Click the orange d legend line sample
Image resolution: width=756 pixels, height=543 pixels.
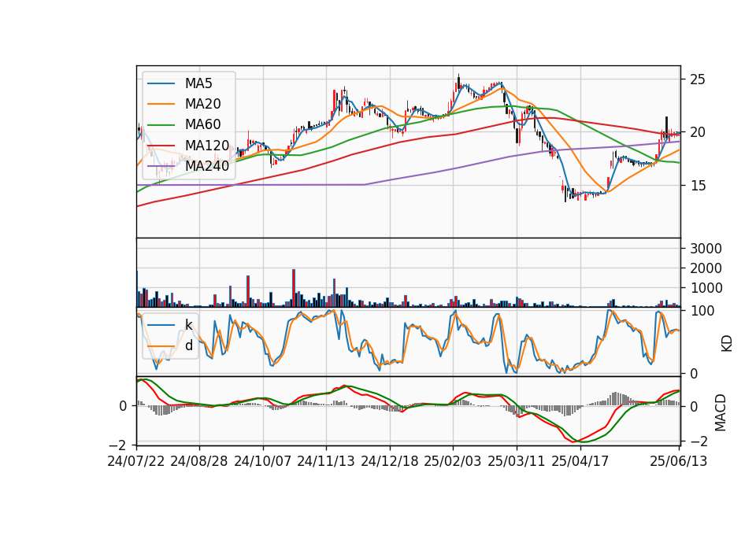pyautogui.click(x=161, y=346)
